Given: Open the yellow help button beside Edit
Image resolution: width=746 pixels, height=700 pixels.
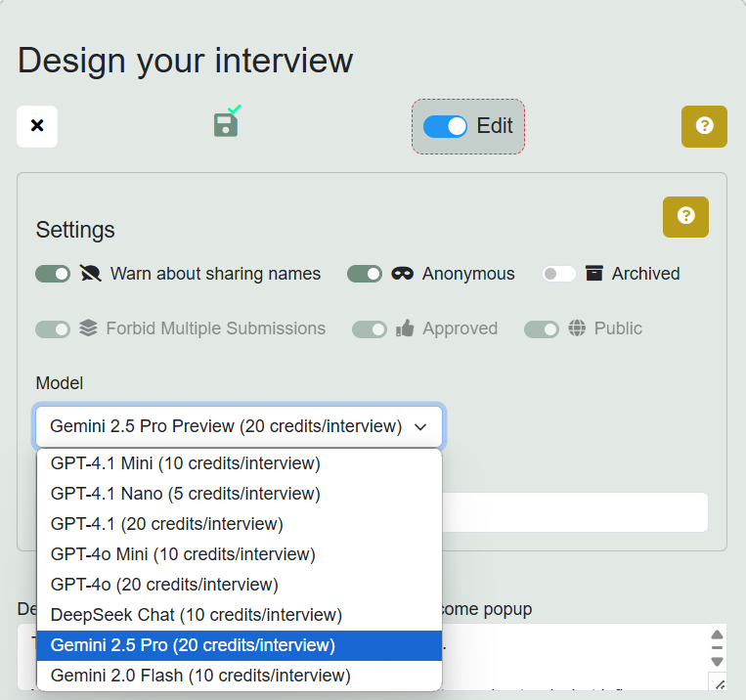Looking at the screenshot, I should [x=704, y=126].
